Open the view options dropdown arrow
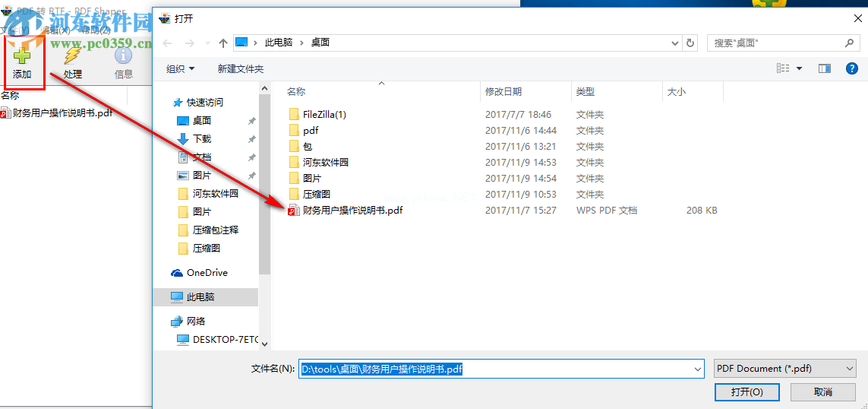This screenshot has width=868, height=409. pyautogui.click(x=799, y=68)
